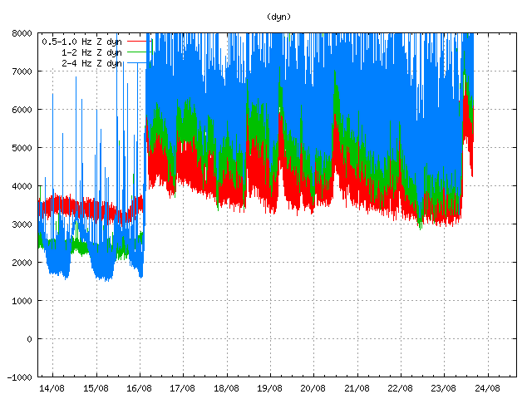The width and height of the screenshot is (532, 399).
Task: Select the 16/08 date on x-axis
Action: [x=139, y=388]
